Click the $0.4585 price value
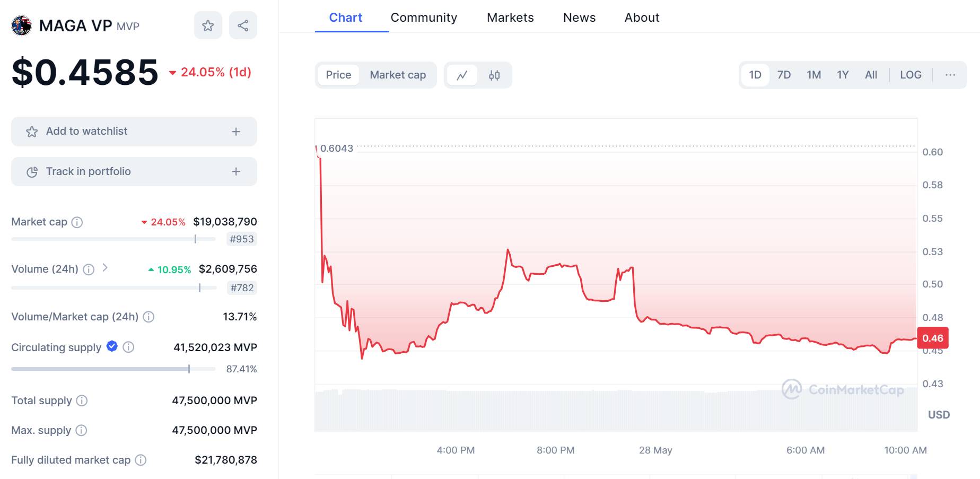The image size is (980, 479). click(x=85, y=72)
